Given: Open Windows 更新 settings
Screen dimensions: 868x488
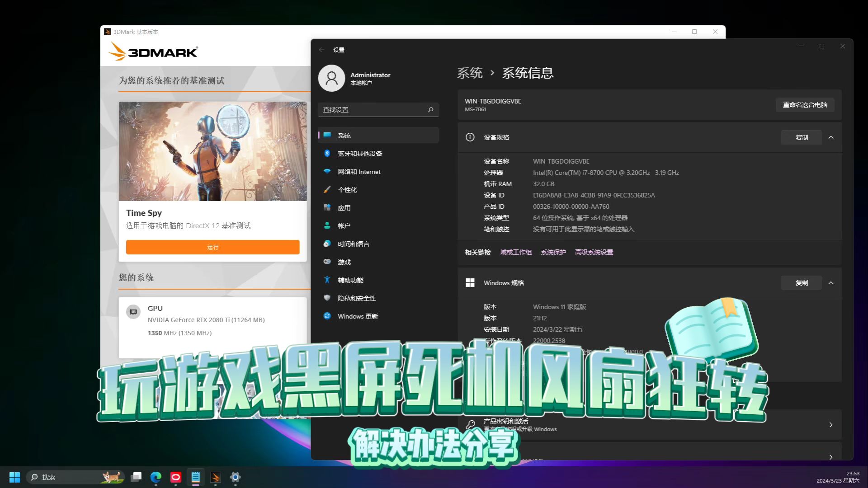Looking at the screenshot, I should 378,316.
